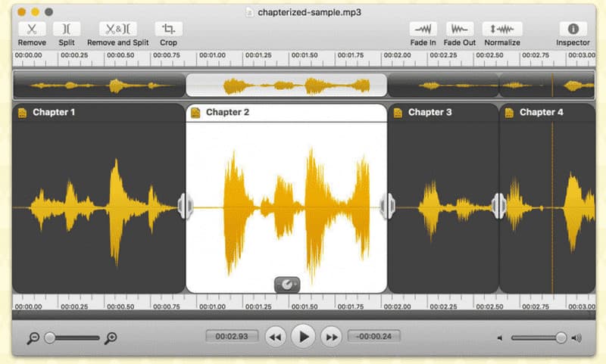
Task: Zoom in with the plus magnifier icon
Action: click(111, 338)
